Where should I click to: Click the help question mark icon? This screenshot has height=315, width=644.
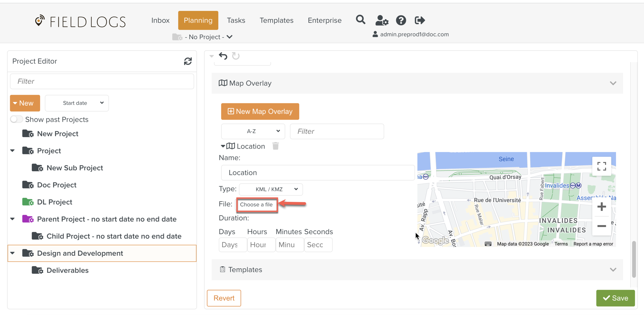coord(401,20)
